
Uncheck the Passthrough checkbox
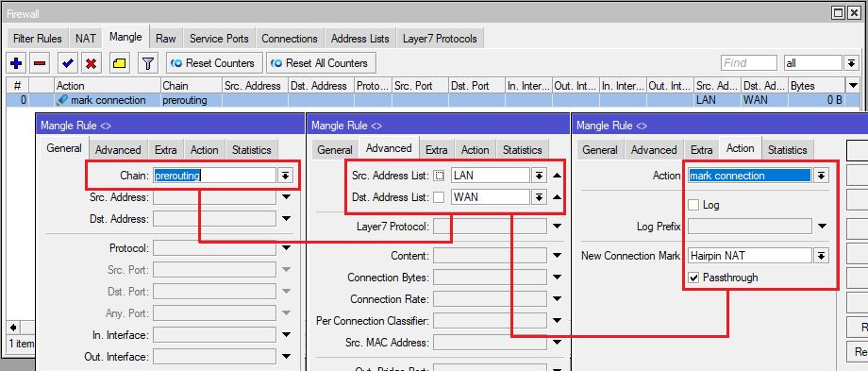693,278
